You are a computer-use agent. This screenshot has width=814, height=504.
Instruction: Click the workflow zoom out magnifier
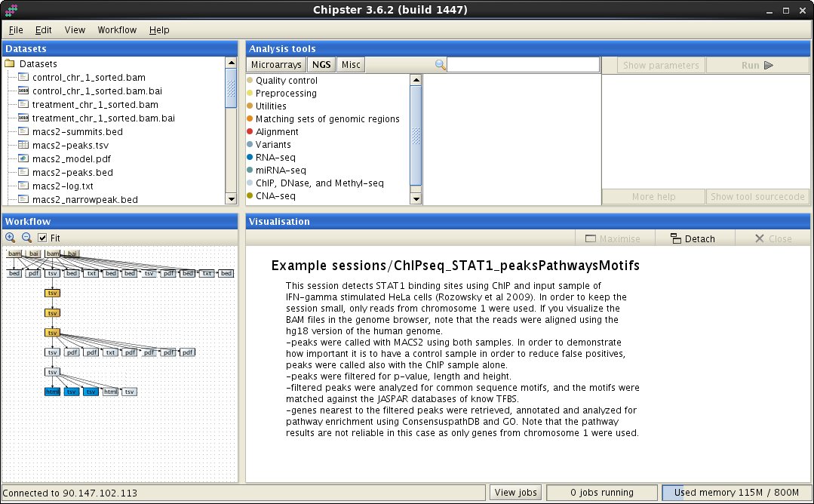26,238
